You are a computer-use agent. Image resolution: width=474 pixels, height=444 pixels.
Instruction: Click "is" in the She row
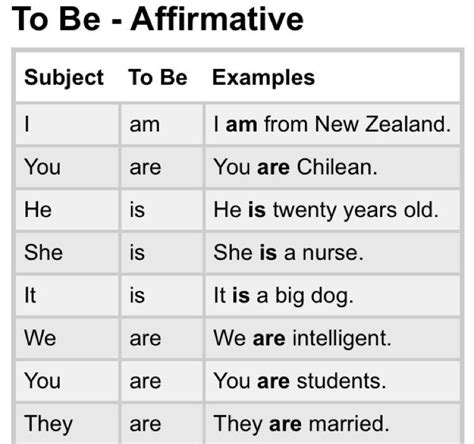pos(137,252)
